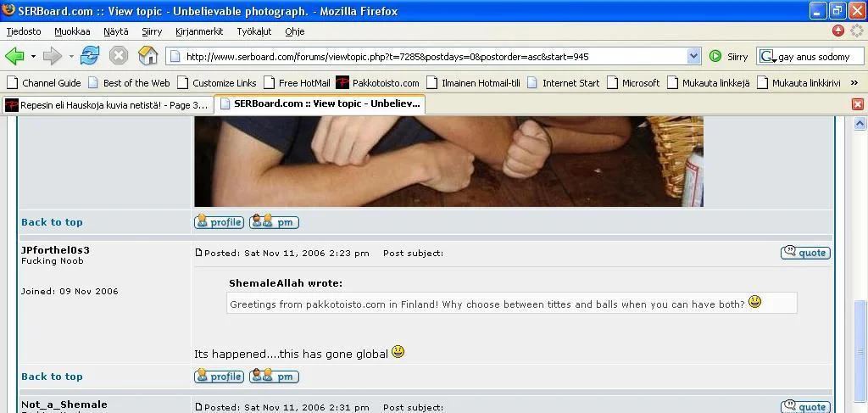868x413 pixels.
Task: Close the current tab with red X
Action: [x=857, y=104]
